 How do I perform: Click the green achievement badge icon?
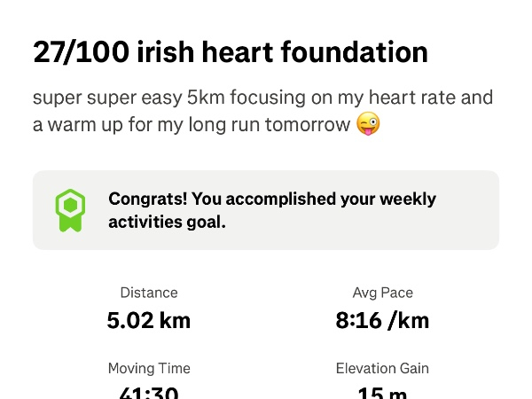(69, 210)
